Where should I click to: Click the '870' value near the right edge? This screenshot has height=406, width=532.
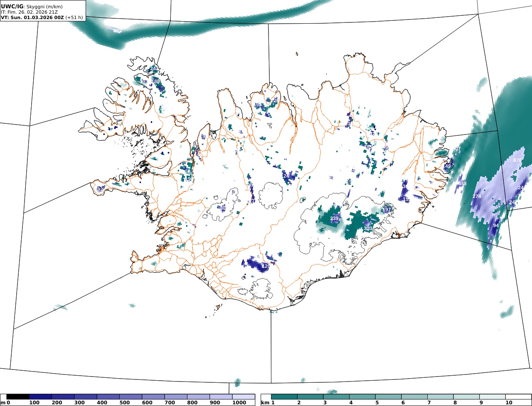pos(517,160)
